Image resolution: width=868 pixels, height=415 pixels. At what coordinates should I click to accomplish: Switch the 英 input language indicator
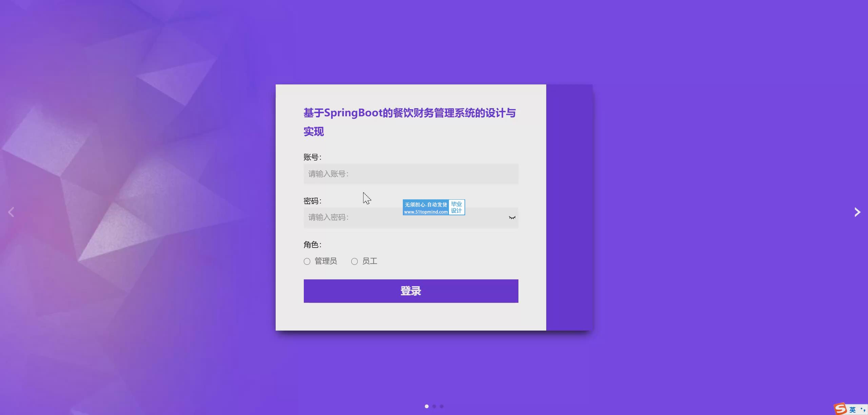[852, 410]
